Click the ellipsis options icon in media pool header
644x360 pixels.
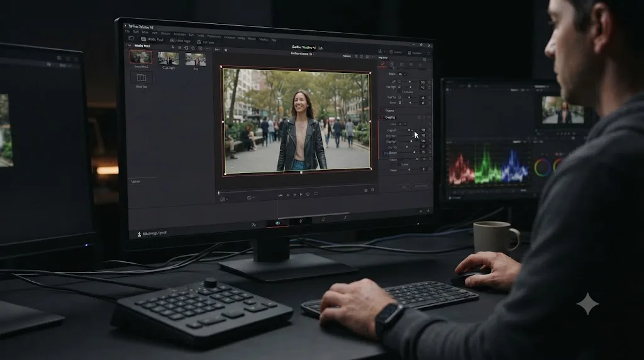point(208,48)
